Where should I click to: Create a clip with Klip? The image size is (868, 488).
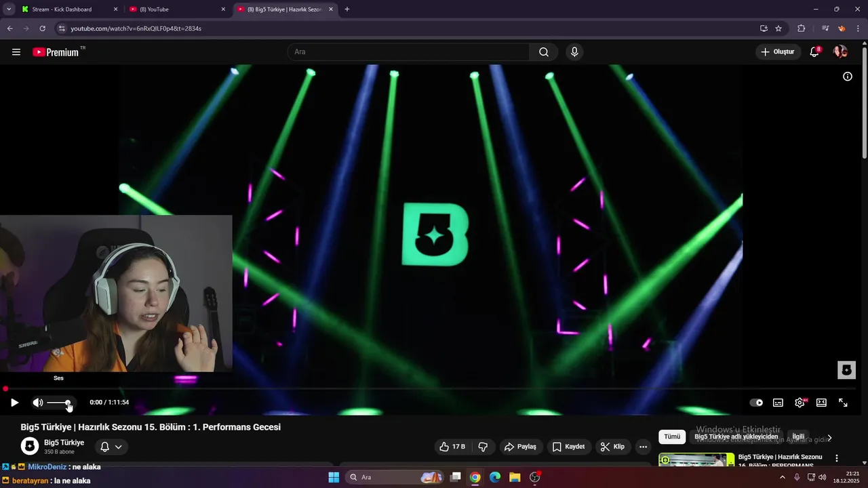click(x=612, y=447)
